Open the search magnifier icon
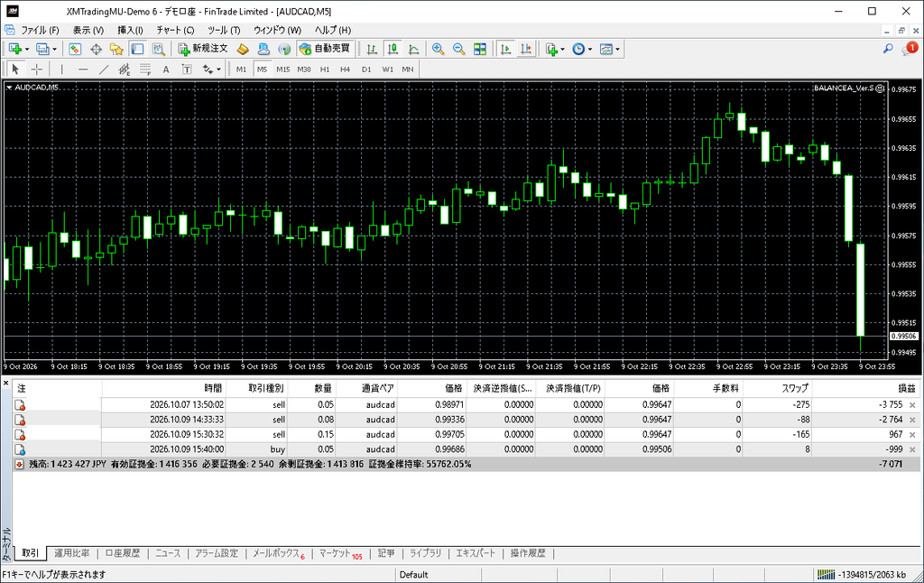Viewport: 924px width, 583px height. (888, 49)
